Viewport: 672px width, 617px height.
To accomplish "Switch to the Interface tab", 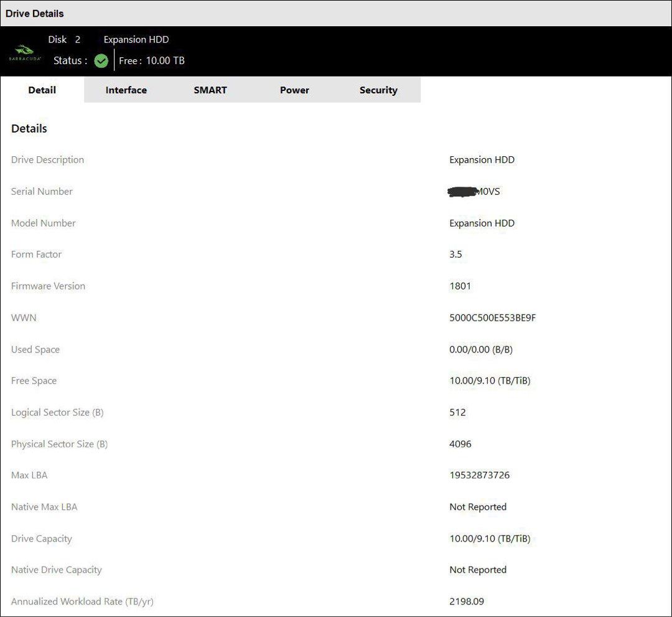I will click(x=126, y=90).
